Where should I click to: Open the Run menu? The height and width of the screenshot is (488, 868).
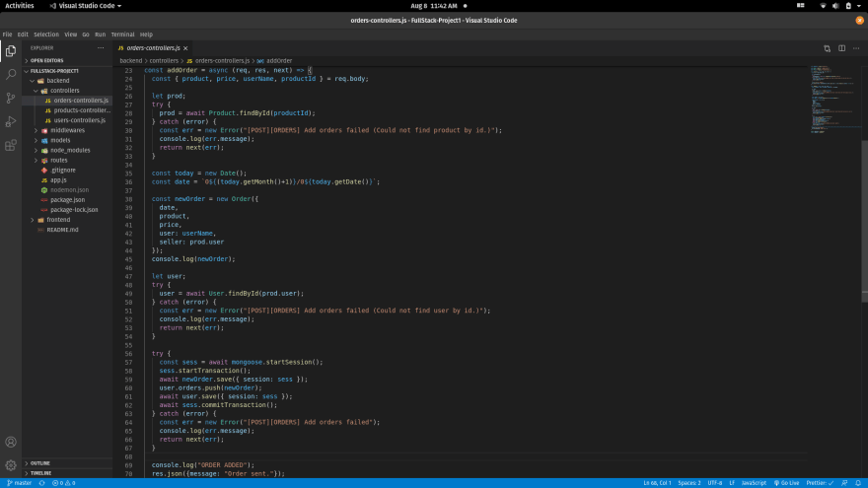[101, 35]
